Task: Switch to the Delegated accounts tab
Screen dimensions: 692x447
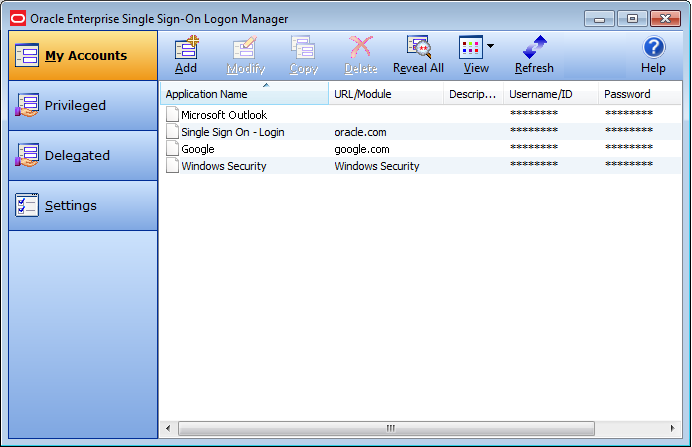Action: tap(83, 155)
